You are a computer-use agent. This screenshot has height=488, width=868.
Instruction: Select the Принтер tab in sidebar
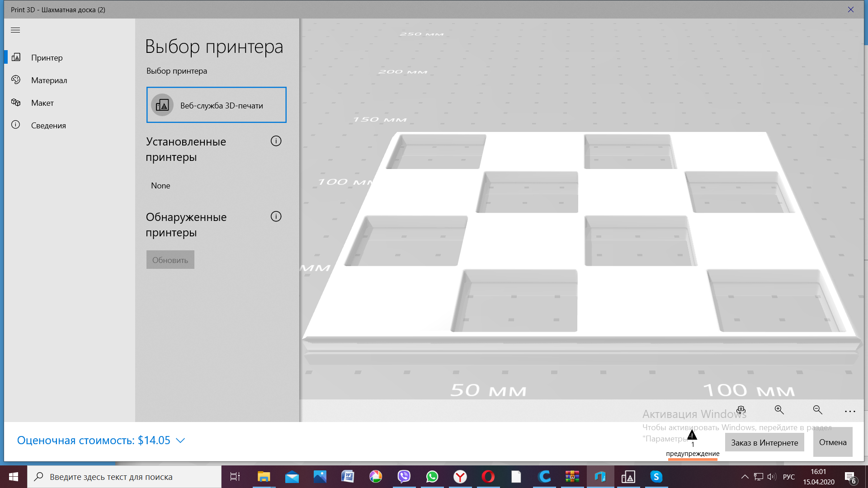coord(47,57)
